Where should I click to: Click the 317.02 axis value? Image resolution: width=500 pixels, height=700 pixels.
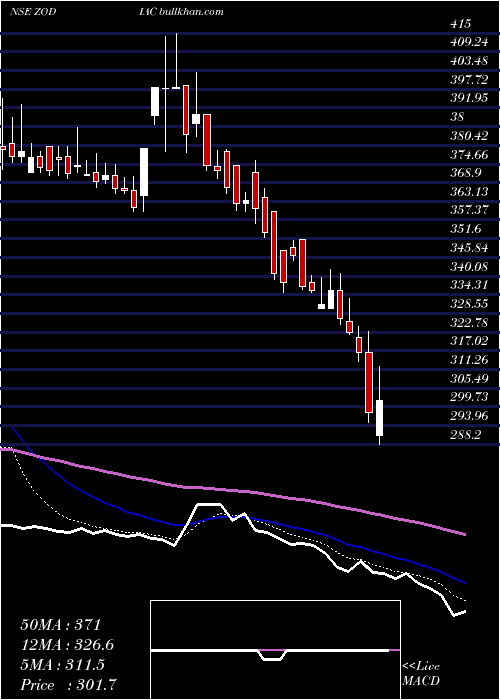point(468,342)
